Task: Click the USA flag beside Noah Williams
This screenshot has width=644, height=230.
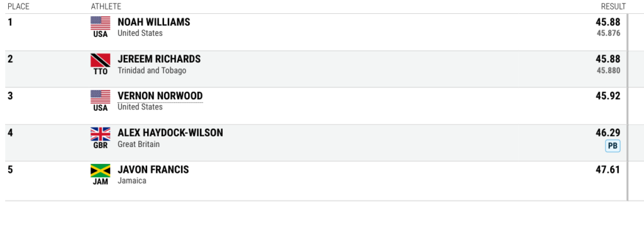Action: (x=101, y=23)
